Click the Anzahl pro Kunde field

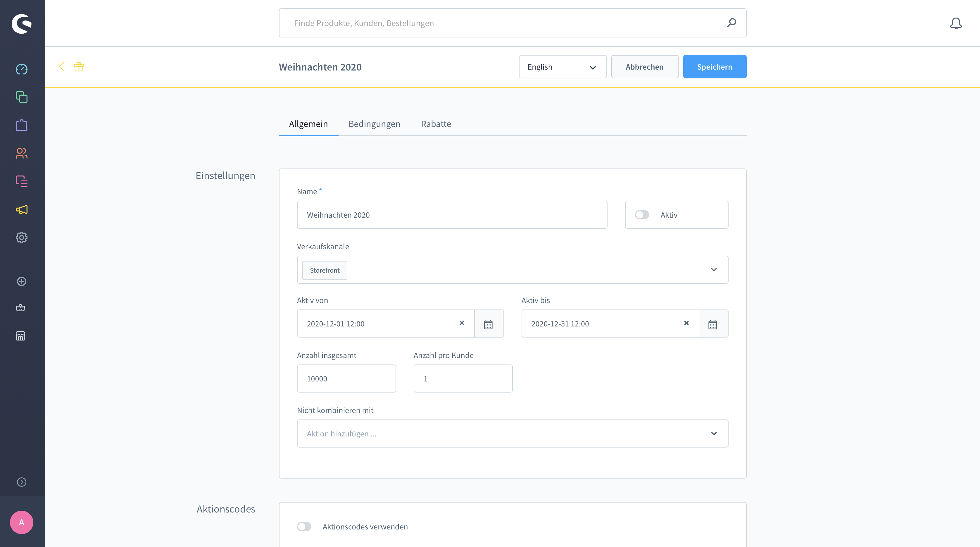[463, 379]
